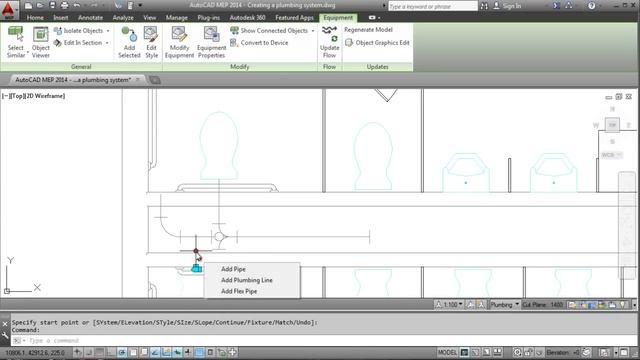Click the Modify Equipment tool
This screenshot has height=360, width=640.
tap(179, 42)
